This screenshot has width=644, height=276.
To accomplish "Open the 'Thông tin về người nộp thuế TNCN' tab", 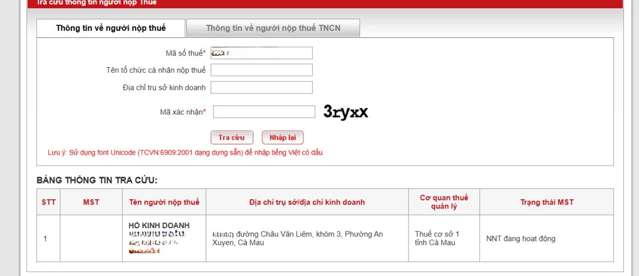I will [273, 28].
